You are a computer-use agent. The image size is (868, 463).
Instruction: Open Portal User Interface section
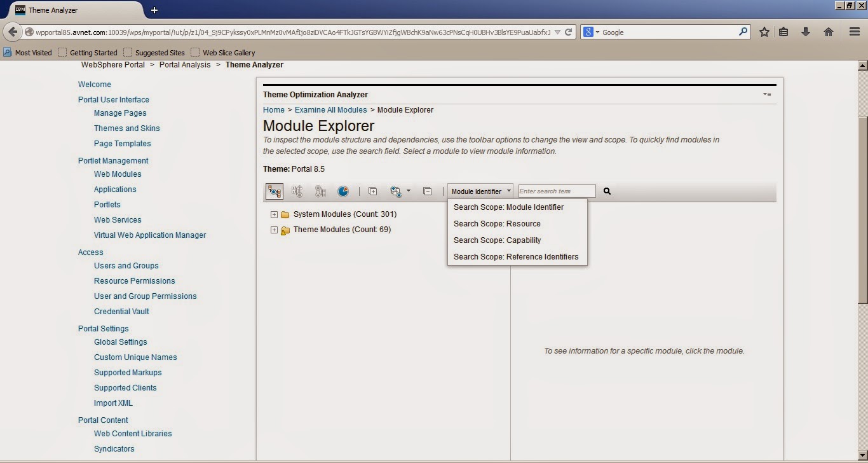pos(114,100)
